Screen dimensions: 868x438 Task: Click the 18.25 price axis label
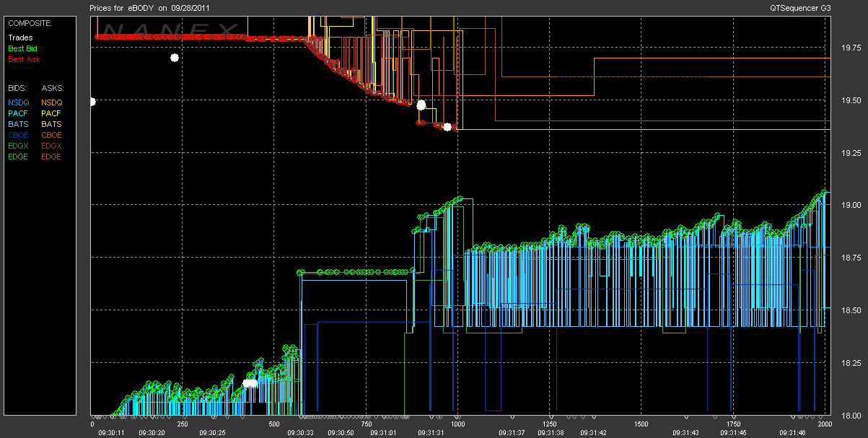point(851,363)
